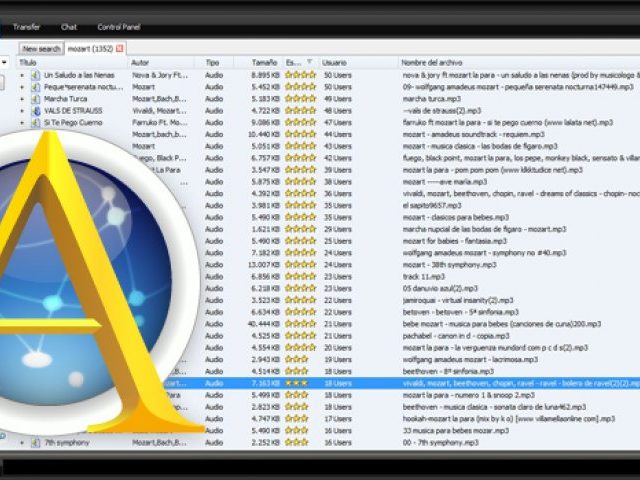
Task: Click audio file icon for Si Te Pego Cuerno
Action: click(36, 122)
